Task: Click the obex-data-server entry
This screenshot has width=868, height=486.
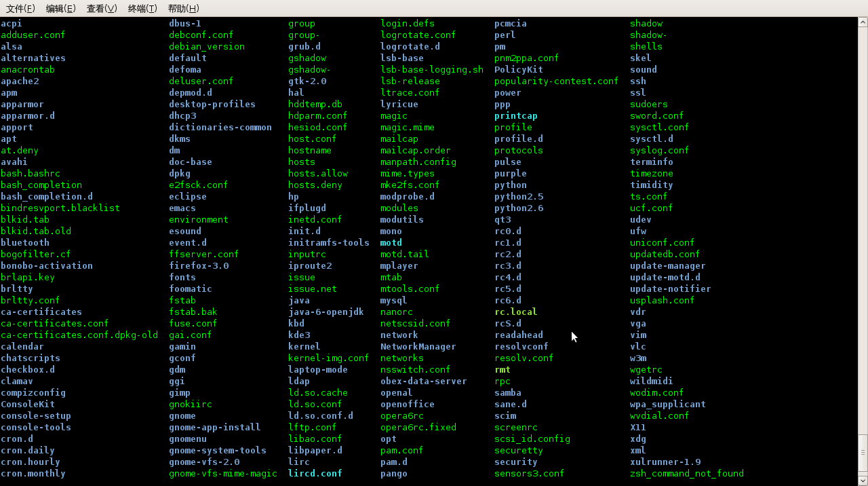Action: (424, 381)
